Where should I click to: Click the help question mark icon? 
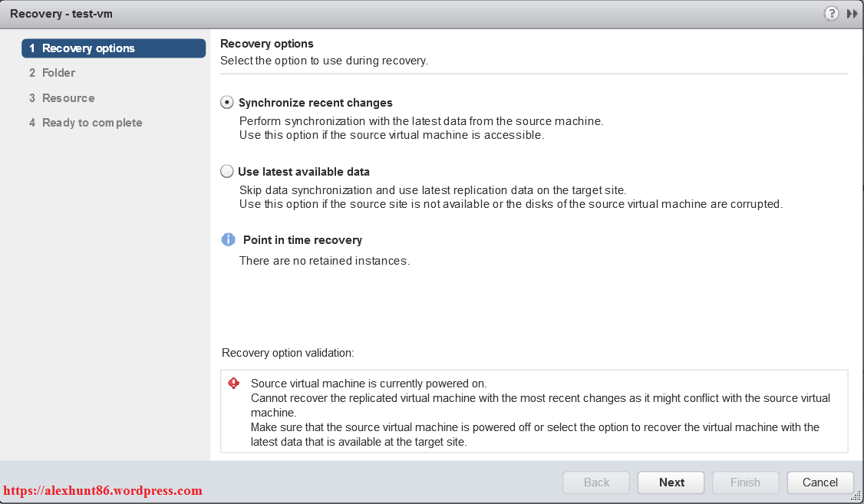coord(831,14)
